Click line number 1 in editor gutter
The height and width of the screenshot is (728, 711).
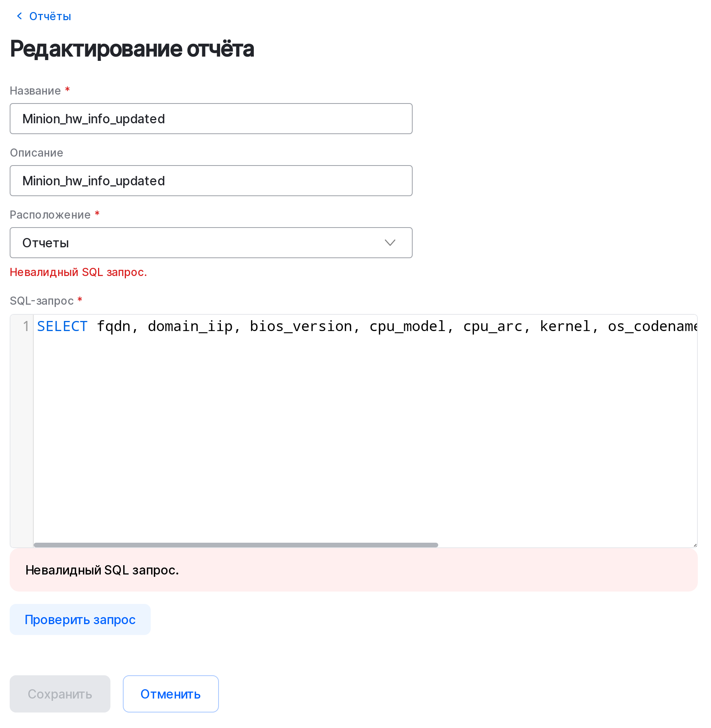(x=26, y=326)
